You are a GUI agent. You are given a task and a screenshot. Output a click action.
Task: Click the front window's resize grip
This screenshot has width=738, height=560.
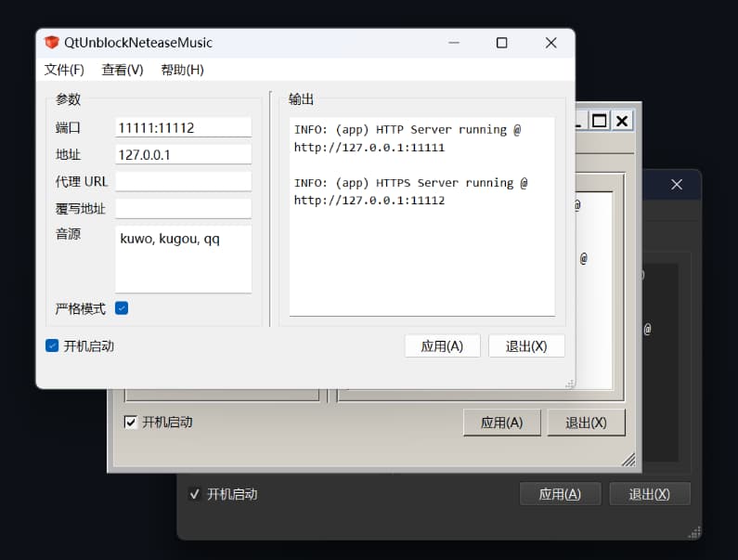[x=570, y=384]
